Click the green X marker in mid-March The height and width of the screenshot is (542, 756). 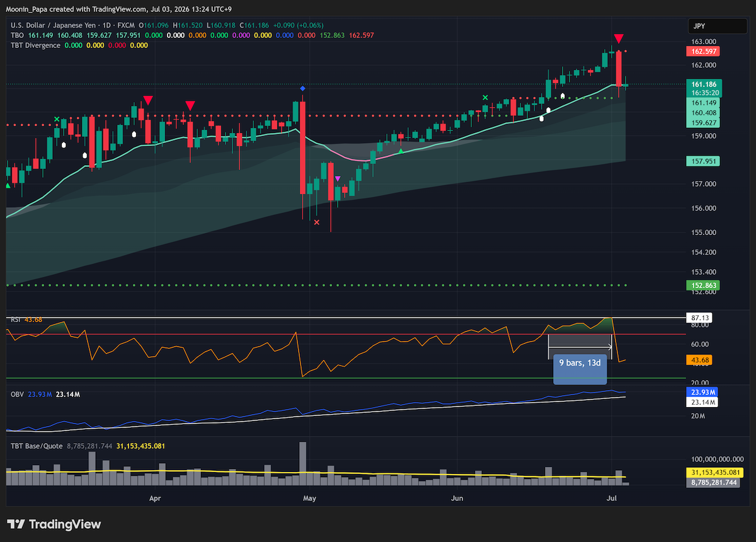[57, 119]
